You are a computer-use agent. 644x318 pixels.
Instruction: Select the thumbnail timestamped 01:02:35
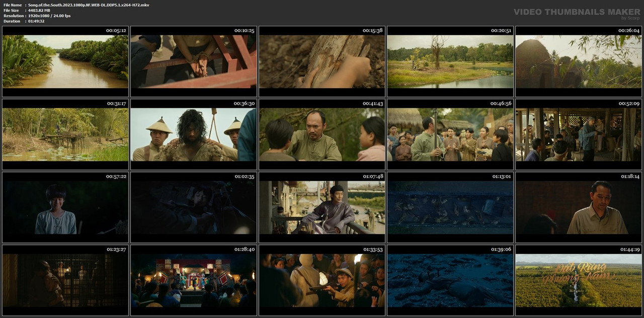(194, 207)
